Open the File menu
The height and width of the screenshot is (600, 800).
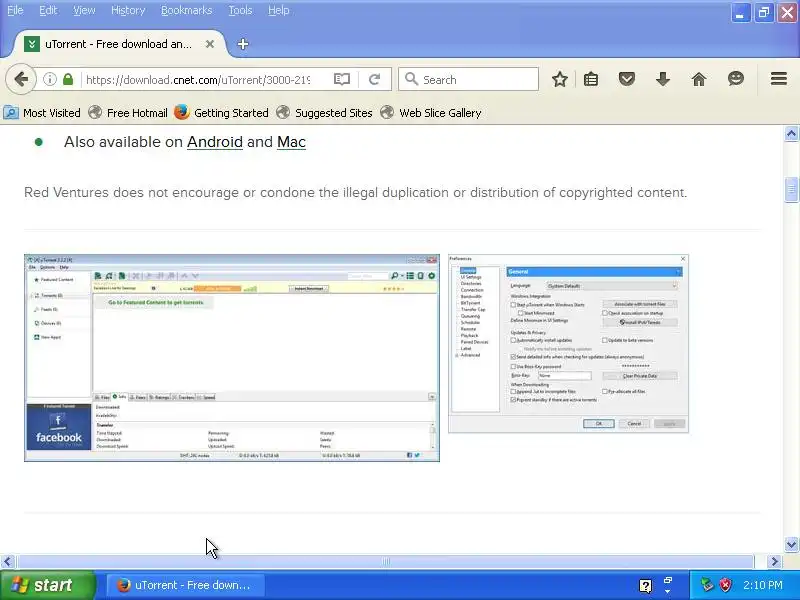(x=15, y=10)
